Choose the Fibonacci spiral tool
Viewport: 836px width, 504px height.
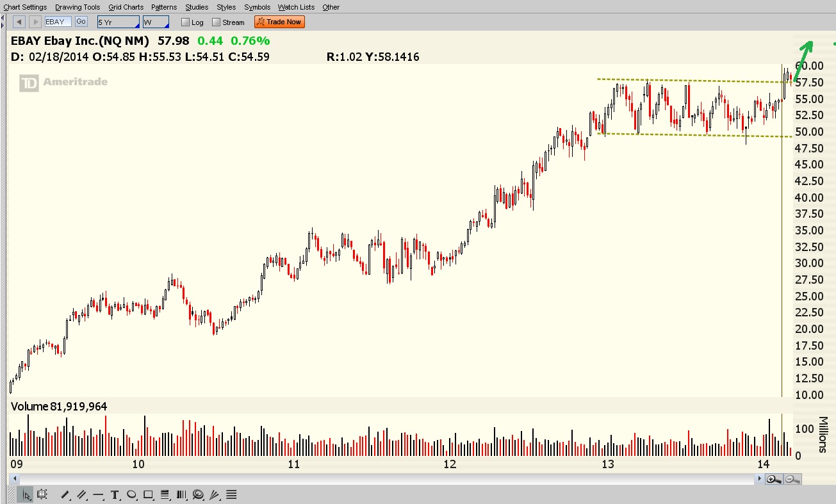click(x=198, y=494)
